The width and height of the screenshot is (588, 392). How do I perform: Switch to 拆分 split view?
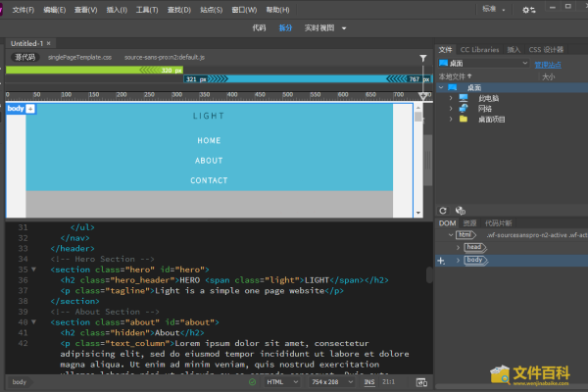pos(285,28)
